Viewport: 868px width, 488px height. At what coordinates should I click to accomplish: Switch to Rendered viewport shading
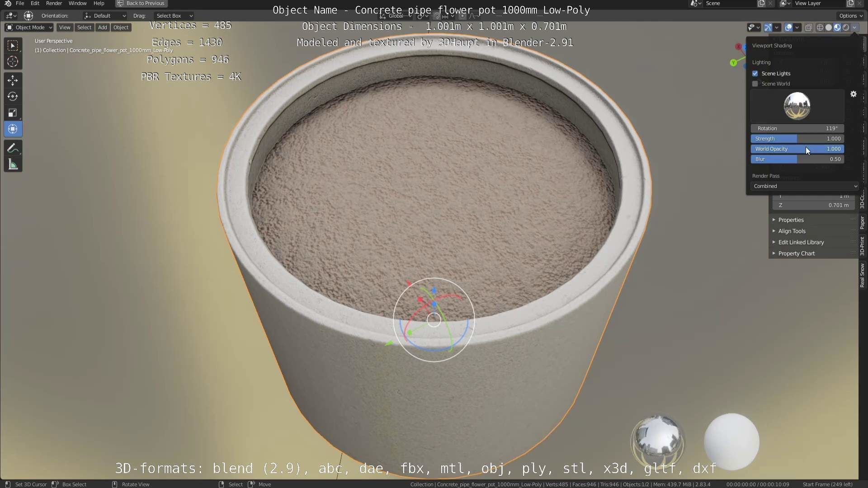[x=846, y=28]
